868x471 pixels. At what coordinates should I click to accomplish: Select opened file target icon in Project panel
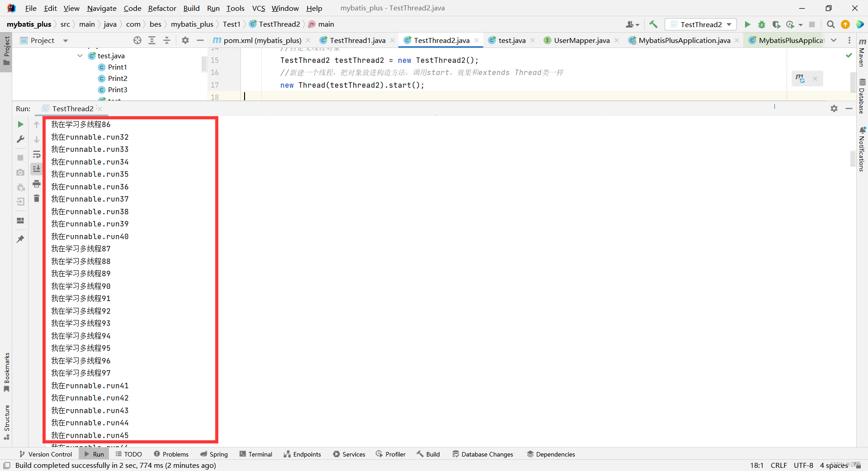click(x=137, y=40)
